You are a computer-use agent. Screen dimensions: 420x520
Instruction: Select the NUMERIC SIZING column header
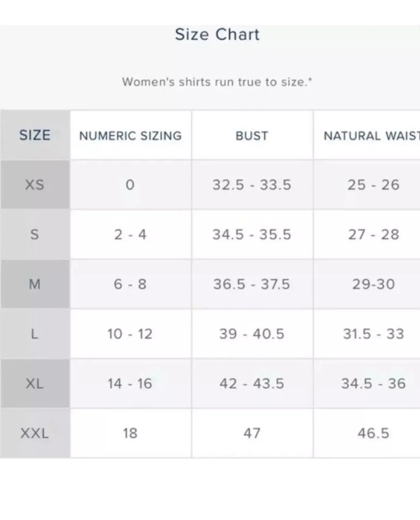(131, 135)
